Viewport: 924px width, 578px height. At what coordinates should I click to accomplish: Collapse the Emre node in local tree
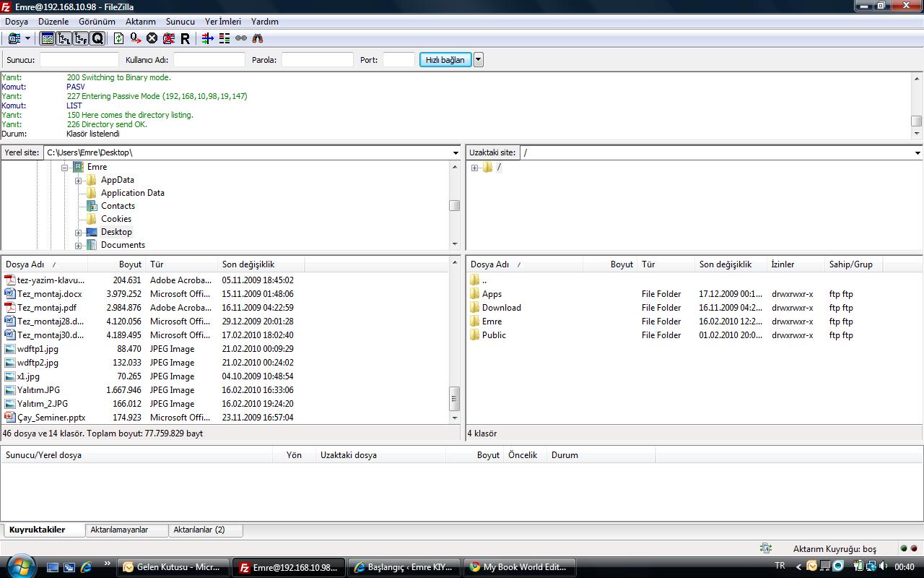(64, 167)
